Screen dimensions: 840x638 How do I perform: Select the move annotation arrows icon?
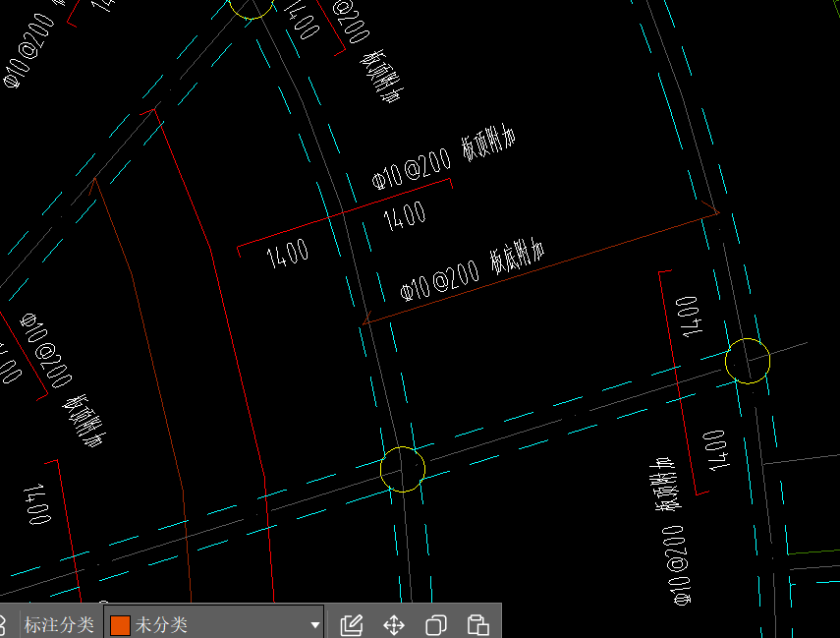point(394,625)
